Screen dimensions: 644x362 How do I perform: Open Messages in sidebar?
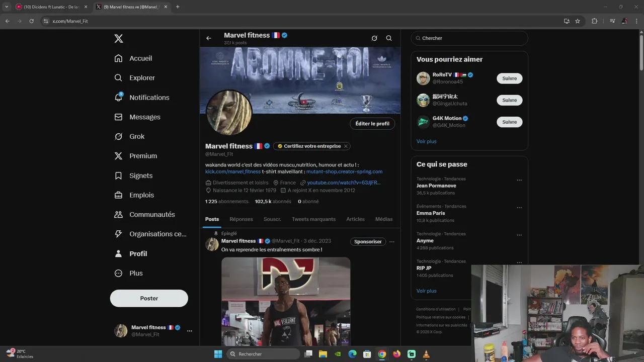[137, 117]
